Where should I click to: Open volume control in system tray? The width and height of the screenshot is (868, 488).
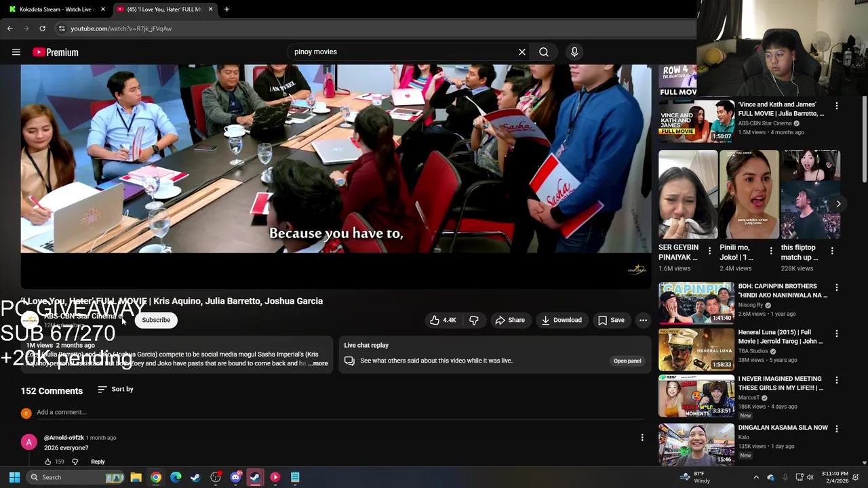coord(810,477)
